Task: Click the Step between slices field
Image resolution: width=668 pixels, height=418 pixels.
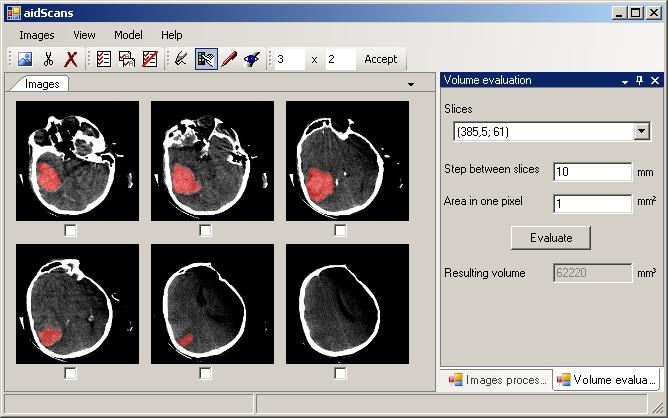Action: pos(591,171)
